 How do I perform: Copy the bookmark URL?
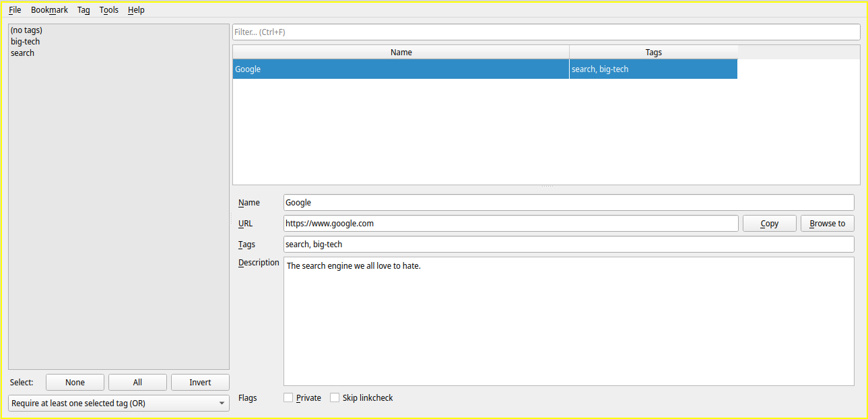[769, 223]
